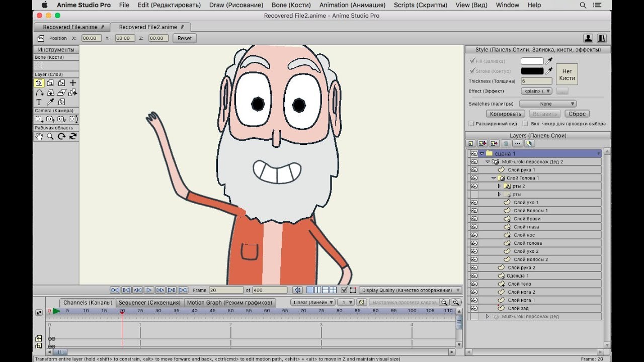Switch to the Sequencer (Сиквенция) tab
The image size is (644, 362).
pyautogui.click(x=149, y=303)
